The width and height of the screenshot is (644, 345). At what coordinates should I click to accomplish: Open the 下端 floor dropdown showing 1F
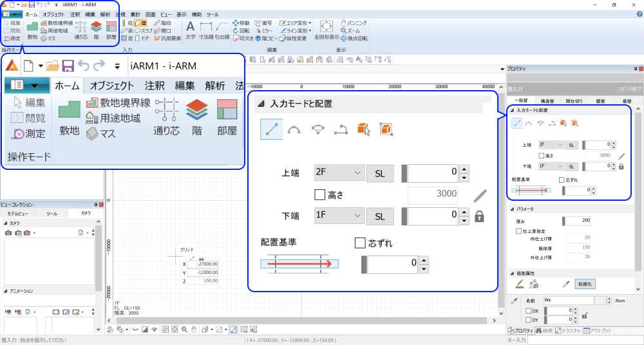pos(551,166)
